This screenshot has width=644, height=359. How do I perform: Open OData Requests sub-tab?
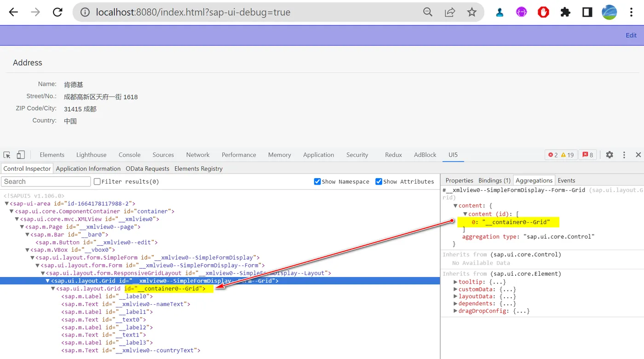pos(147,168)
